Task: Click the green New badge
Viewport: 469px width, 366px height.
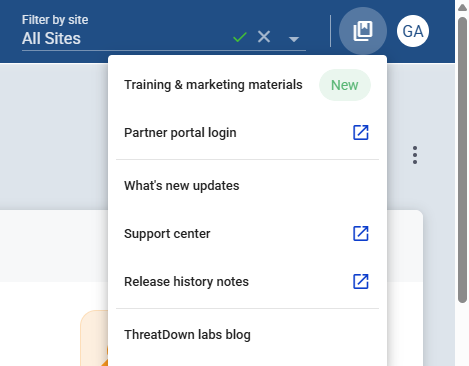Action: (x=345, y=85)
